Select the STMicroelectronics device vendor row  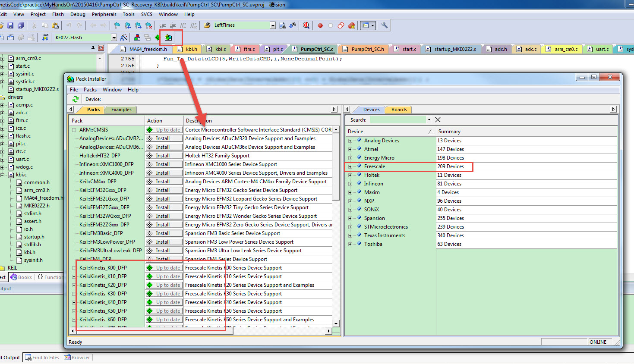point(386,227)
